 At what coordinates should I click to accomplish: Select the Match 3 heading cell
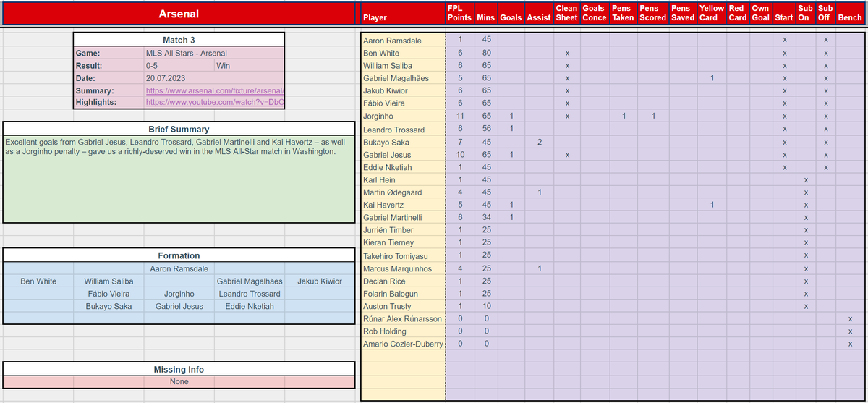pyautogui.click(x=179, y=40)
